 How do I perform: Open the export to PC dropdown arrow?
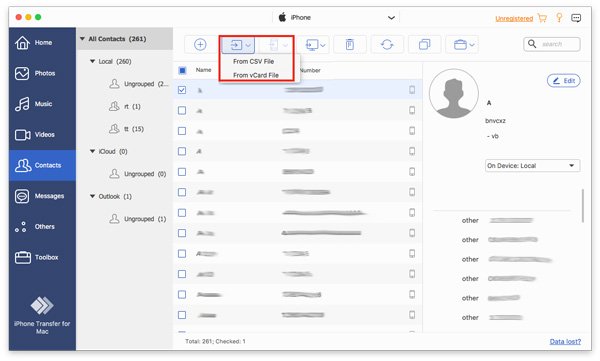tap(323, 45)
